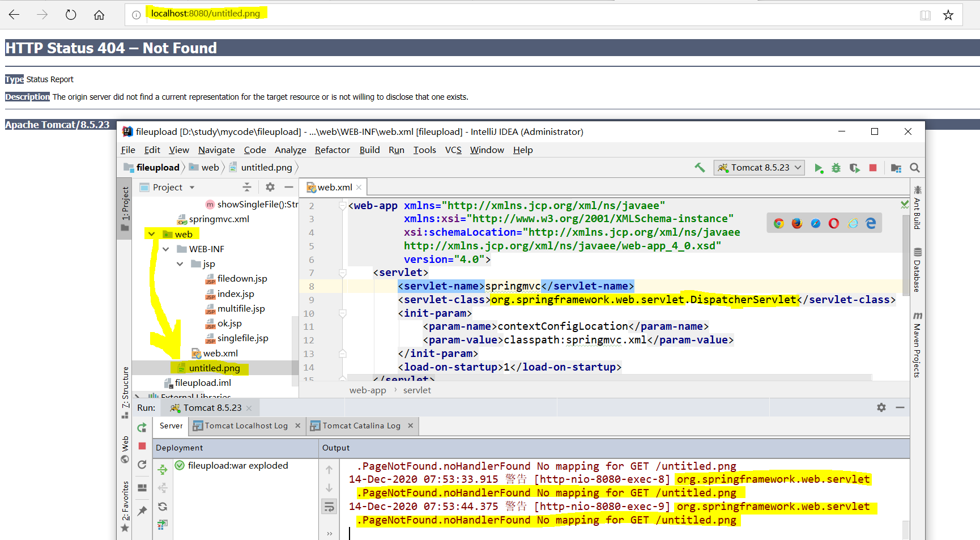Stop the server with toolbar red square
The width and height of the screenshot is (980, 540).
(873, 168)
